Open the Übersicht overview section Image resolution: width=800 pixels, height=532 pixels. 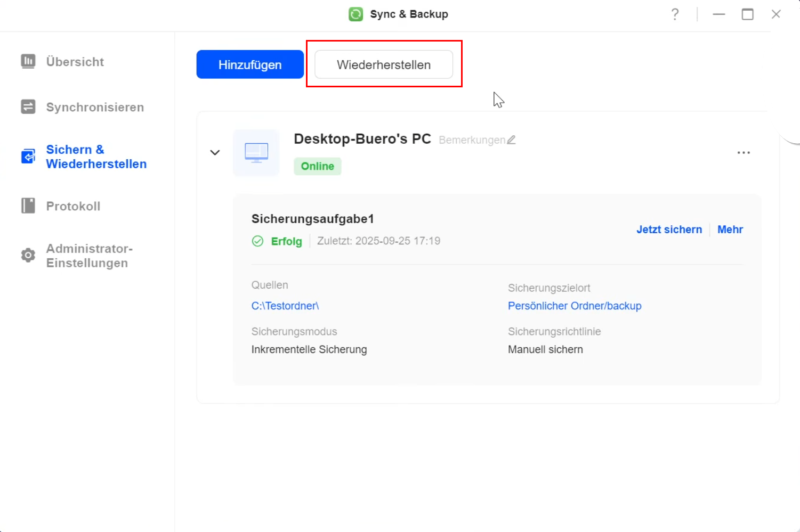coord(75,62)
